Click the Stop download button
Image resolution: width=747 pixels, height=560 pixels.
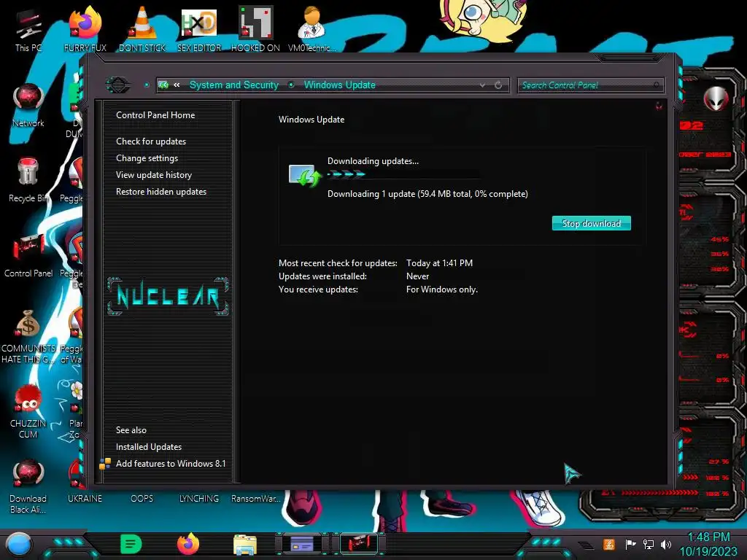pos(591,223)
